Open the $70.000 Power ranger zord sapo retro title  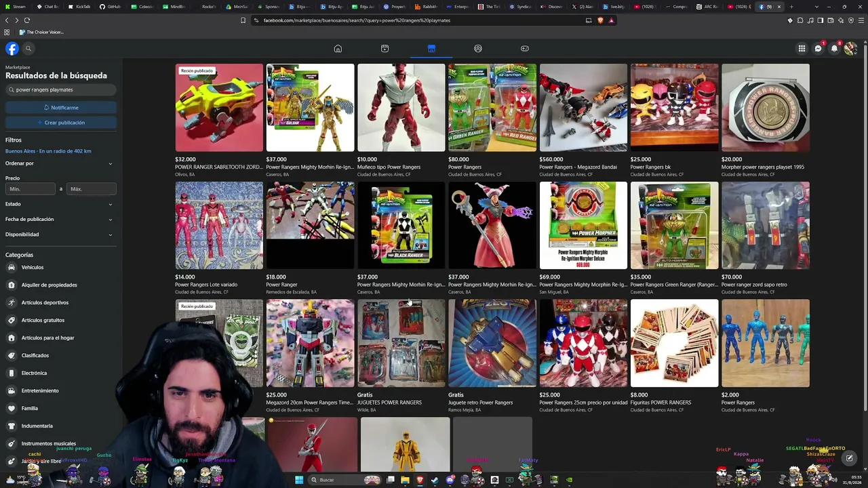754,285
